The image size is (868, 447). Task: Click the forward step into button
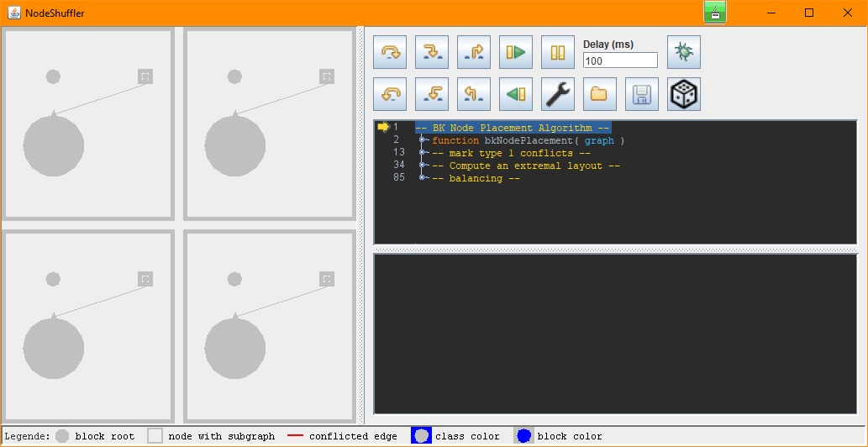point(432,52)
